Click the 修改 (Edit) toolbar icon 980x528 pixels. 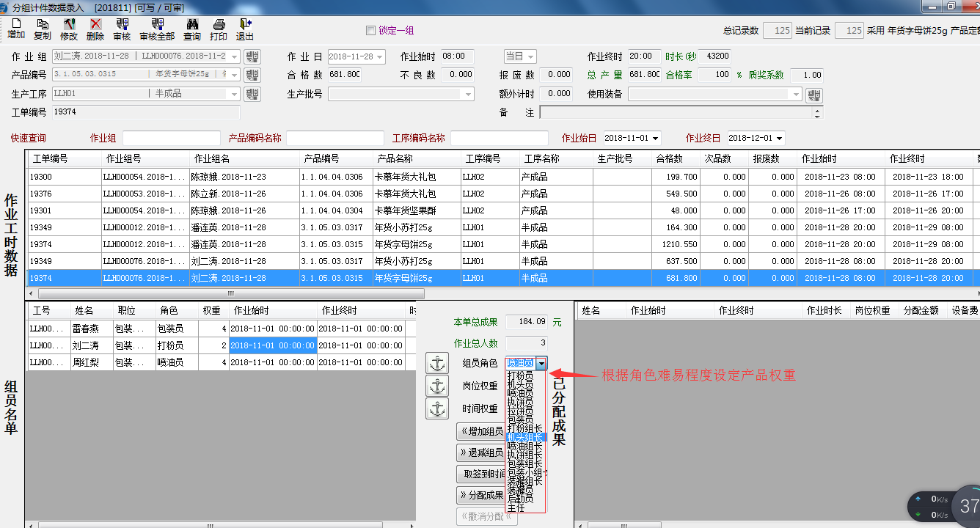coord(69,29)
